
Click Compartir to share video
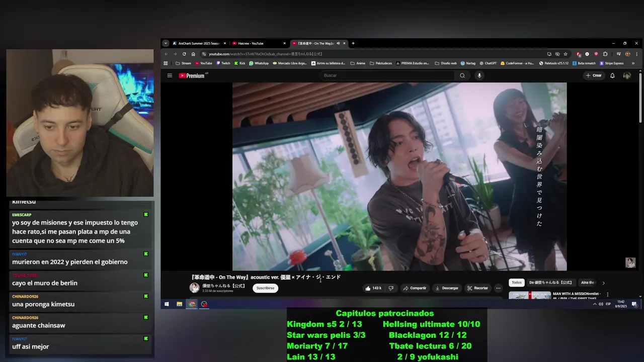coord(415,288)
